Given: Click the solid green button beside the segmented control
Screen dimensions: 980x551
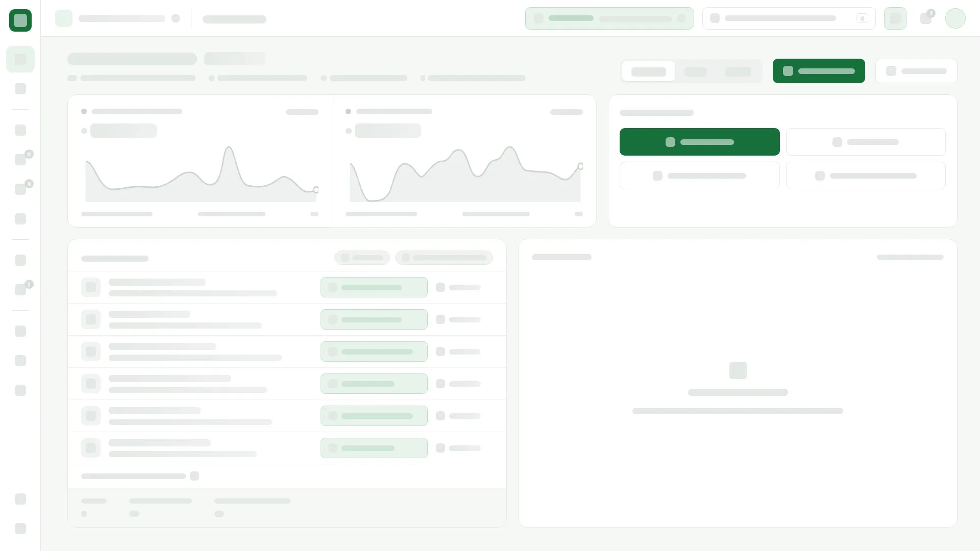Looking at the screenshot, I should point(819,71).
